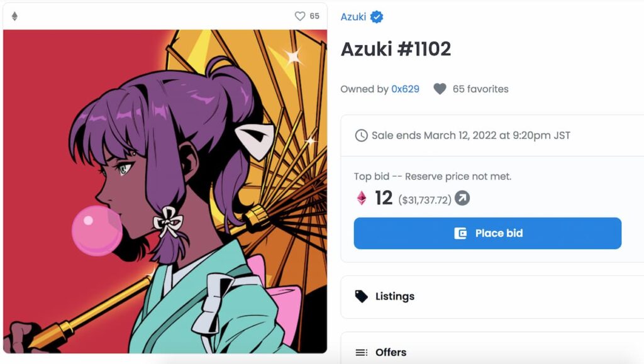Expand the Offers section
This screenshot has height=364, width=644.
tap(492, 348)
